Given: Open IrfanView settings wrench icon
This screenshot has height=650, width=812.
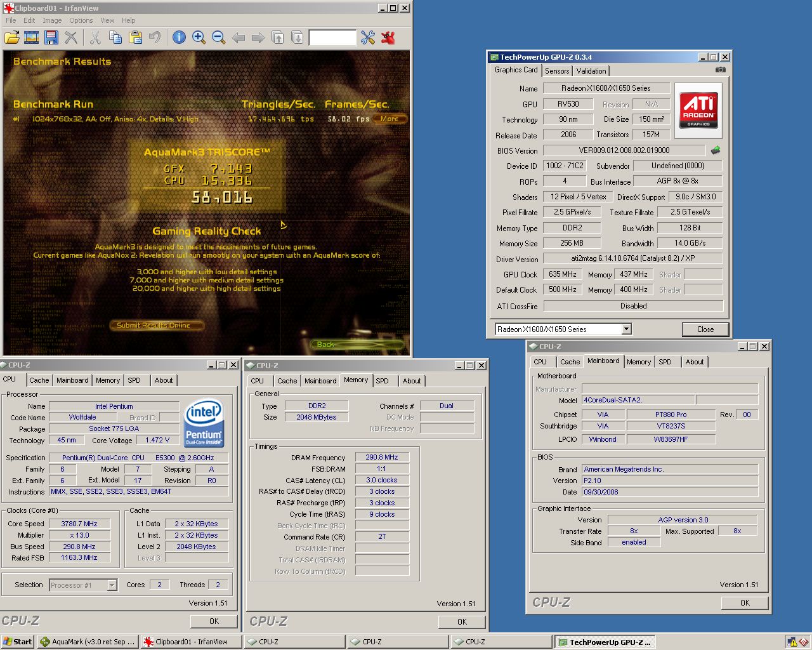Looking at the screenshot, I should click(x=368, y=37).
